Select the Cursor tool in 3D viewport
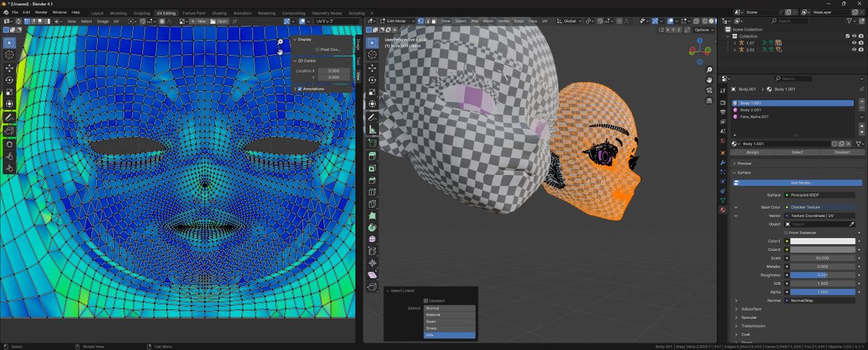868x350 pixels. coord(372,56)
